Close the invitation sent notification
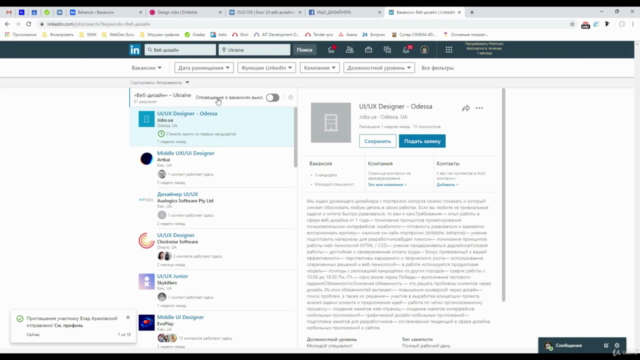 128,317
